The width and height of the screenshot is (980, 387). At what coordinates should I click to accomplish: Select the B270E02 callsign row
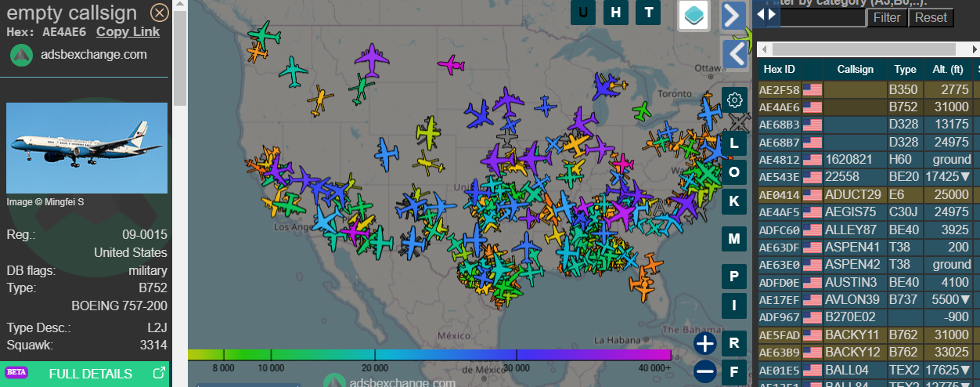[869, 317]
